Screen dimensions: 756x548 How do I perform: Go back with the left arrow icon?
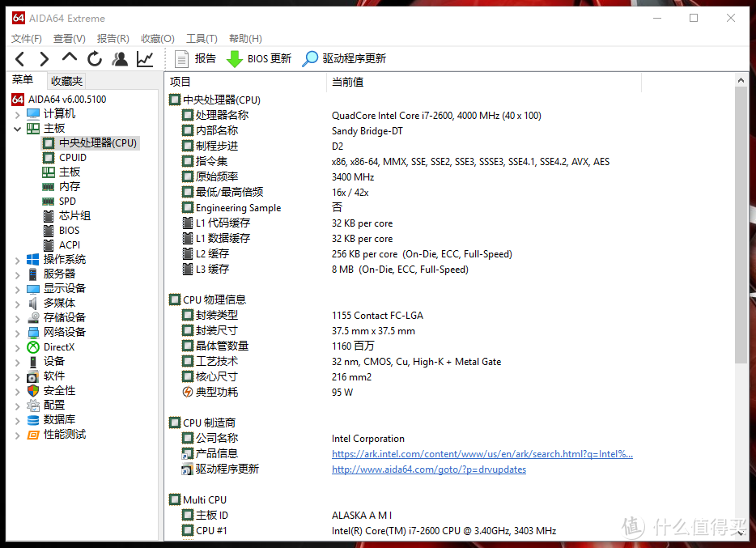(19, 59)
